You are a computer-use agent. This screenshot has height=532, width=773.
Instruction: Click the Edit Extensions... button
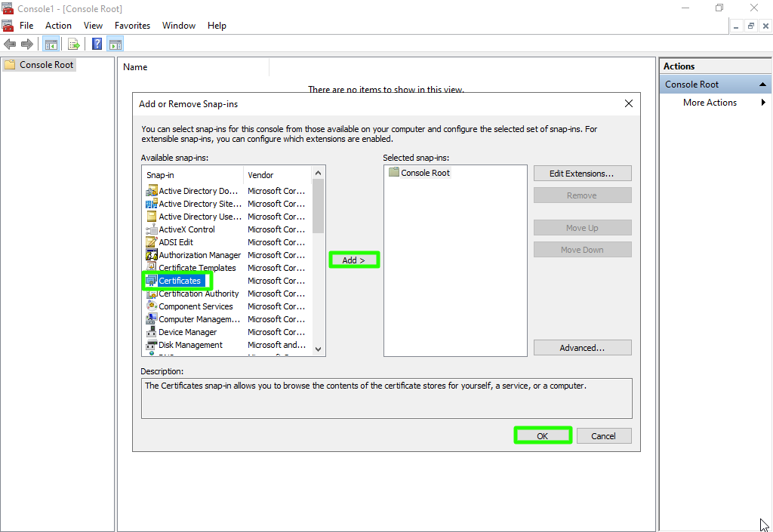pyautogui.click(x=581, y=174)
